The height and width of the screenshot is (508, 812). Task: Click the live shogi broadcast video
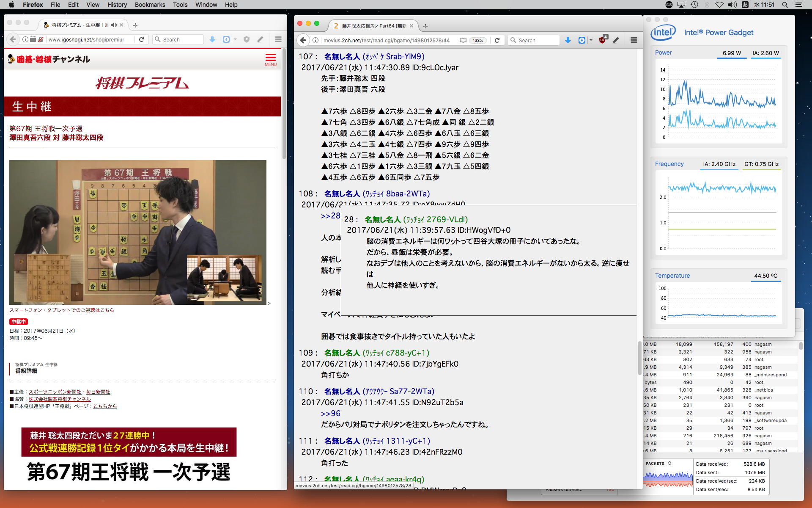click(138, 232)
